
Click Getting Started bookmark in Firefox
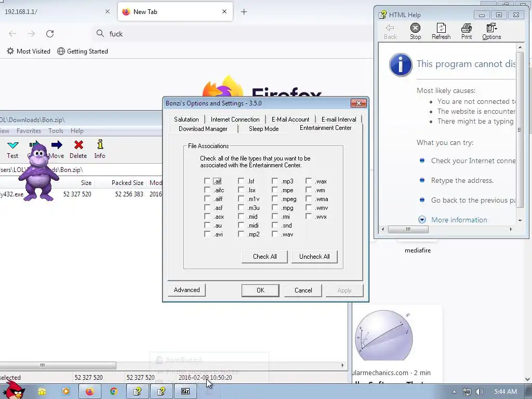[83, 51]
